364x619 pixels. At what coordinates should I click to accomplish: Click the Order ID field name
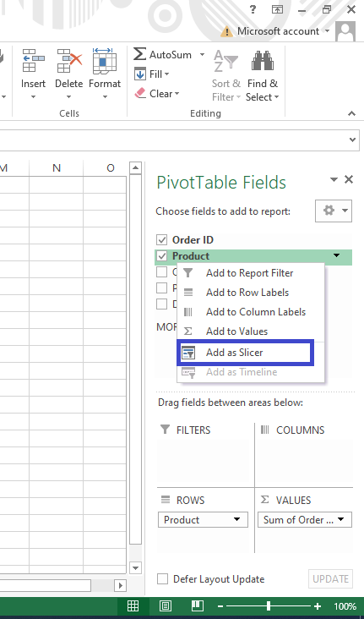pos(193,240)
